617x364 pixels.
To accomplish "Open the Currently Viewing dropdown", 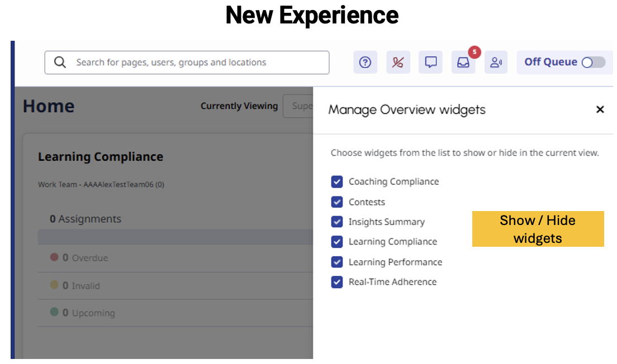I will [298, 106].
